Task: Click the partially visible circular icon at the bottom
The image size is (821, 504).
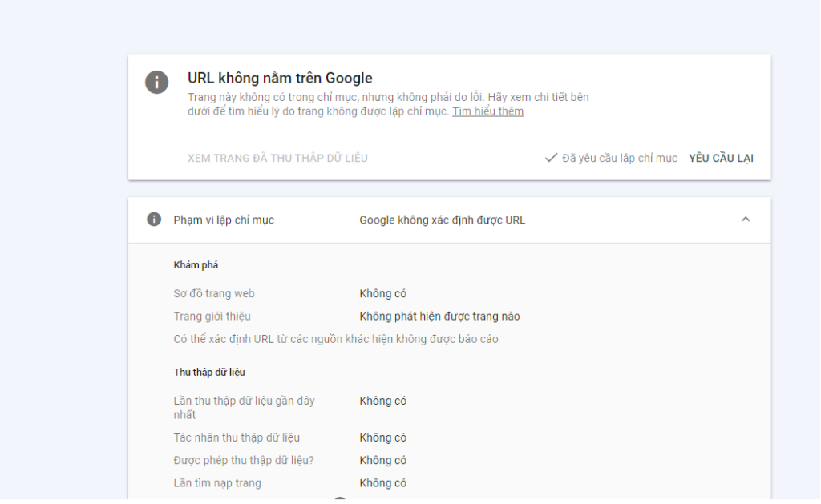Action: click(x=340, y=499)
